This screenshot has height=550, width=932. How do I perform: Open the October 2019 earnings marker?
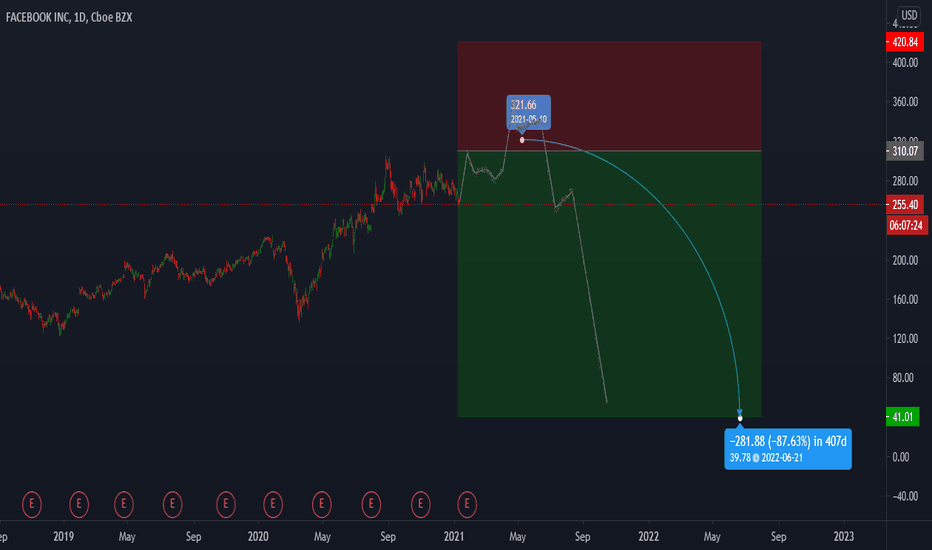click(226, 504)
